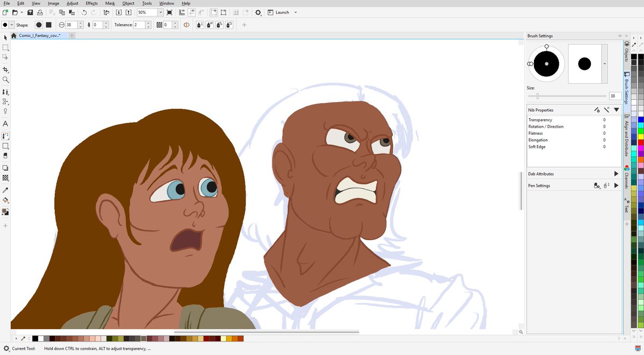Select the Zoom magnifier tool
The height and width of the screenshot is (355, 644).
5,79
